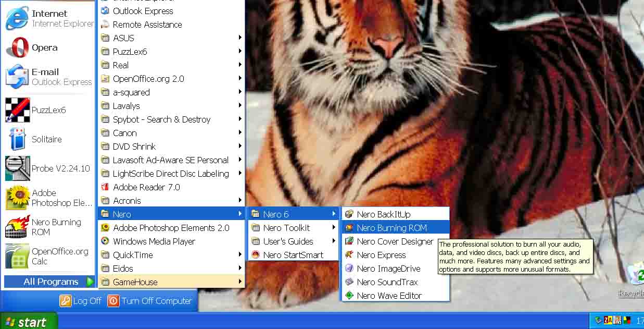The height and width of the screenshot is (329, 644).
Task: Click the red-black tray icon beside ZoneAlarm
Action: click(x=627, y=320)
